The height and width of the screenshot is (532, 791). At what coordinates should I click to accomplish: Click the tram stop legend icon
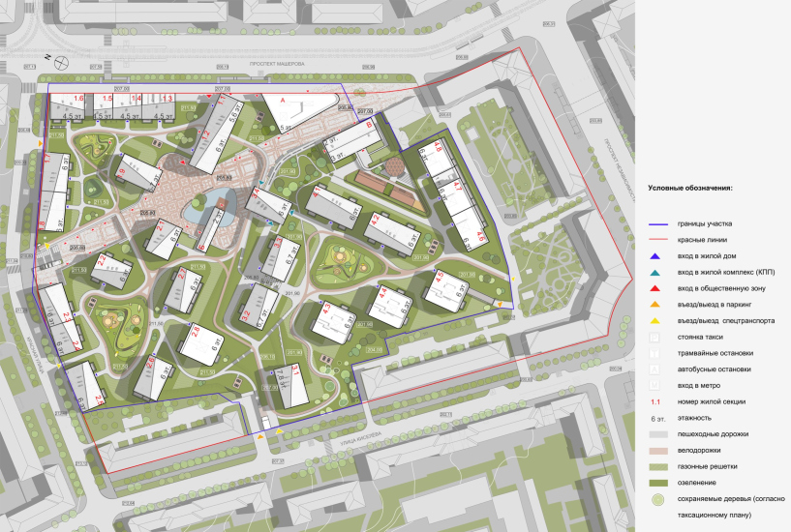(x=654, y=354)
